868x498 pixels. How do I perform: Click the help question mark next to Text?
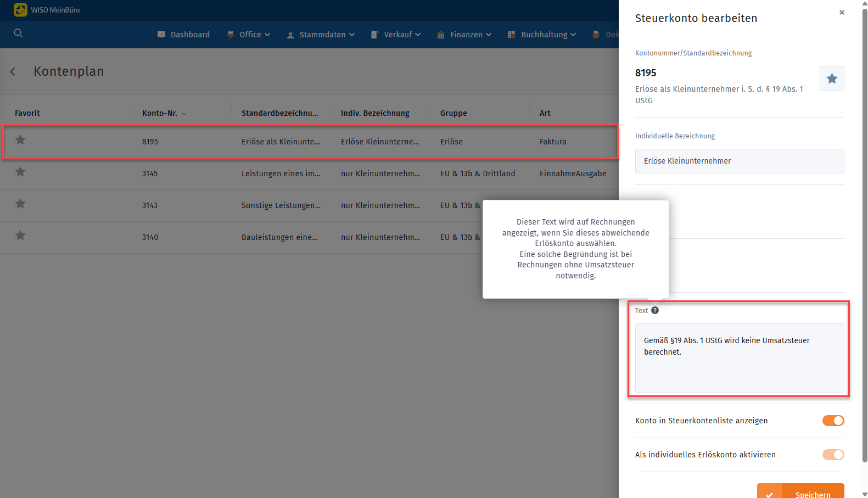655,310
